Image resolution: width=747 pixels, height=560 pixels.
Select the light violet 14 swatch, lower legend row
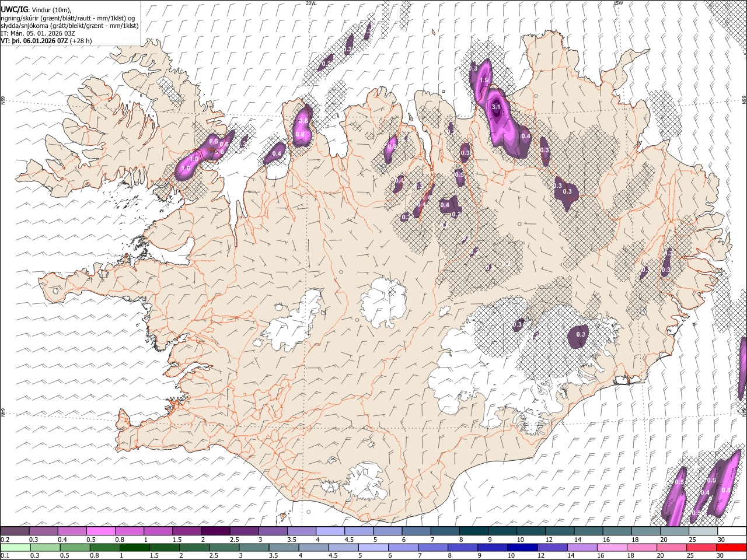pos(582,547)
